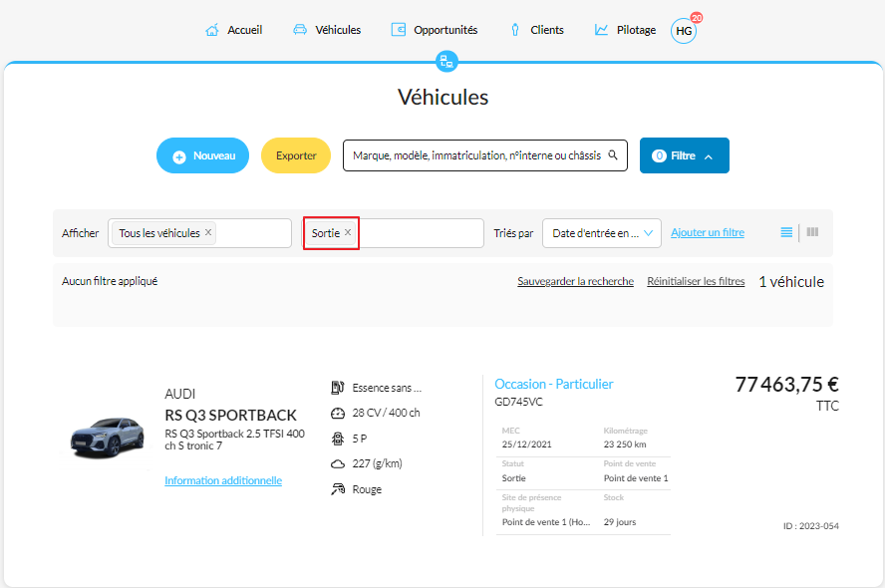The height and width of the screenshot is (588, 885).
Task: Remove the Tous les véhicules tag
Action: coord(208,232)
